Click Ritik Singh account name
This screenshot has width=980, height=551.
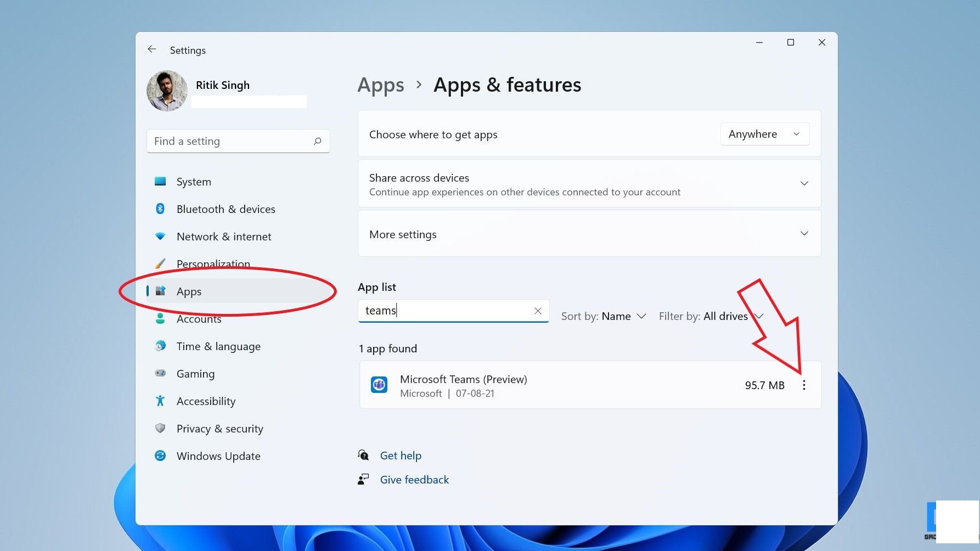click(223, 85)
